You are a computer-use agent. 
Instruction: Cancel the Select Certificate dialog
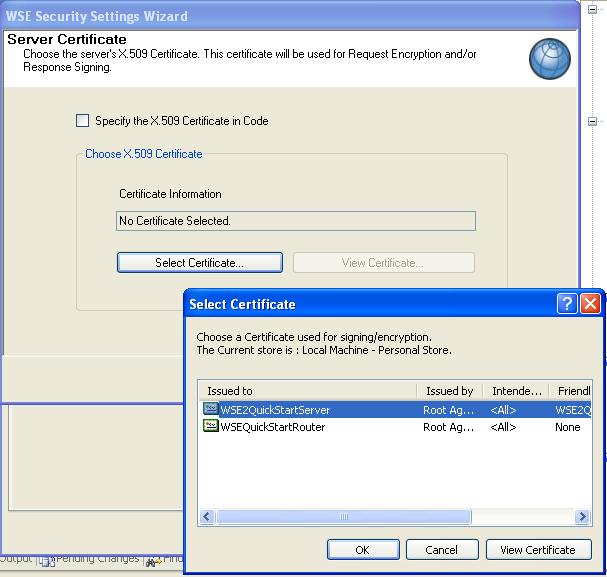point(442,550)
